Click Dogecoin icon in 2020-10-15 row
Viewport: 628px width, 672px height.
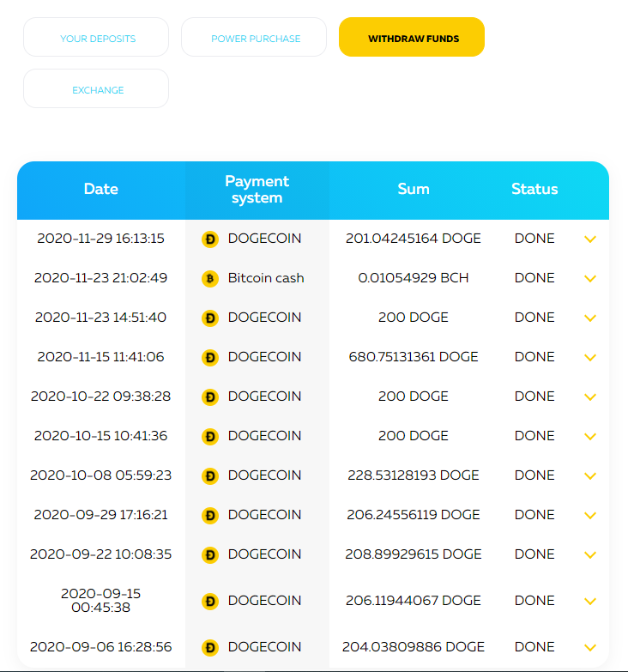click(210, 437)
